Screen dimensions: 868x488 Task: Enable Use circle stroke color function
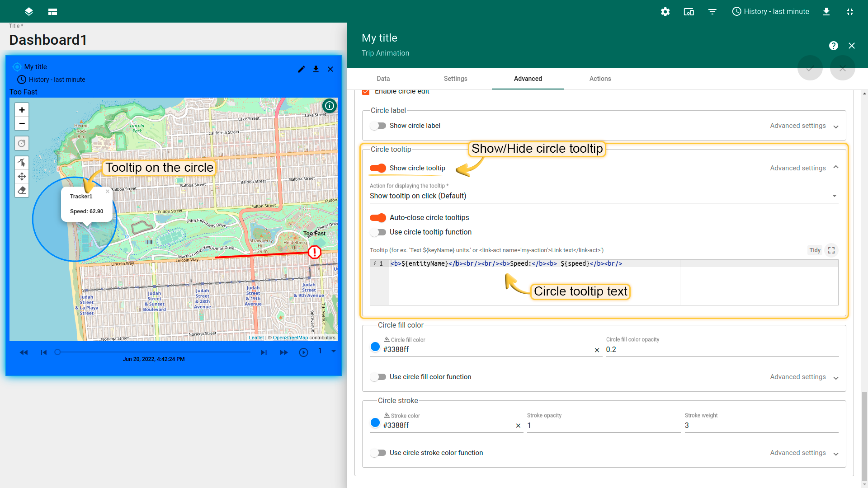click(x=378, y=453)
